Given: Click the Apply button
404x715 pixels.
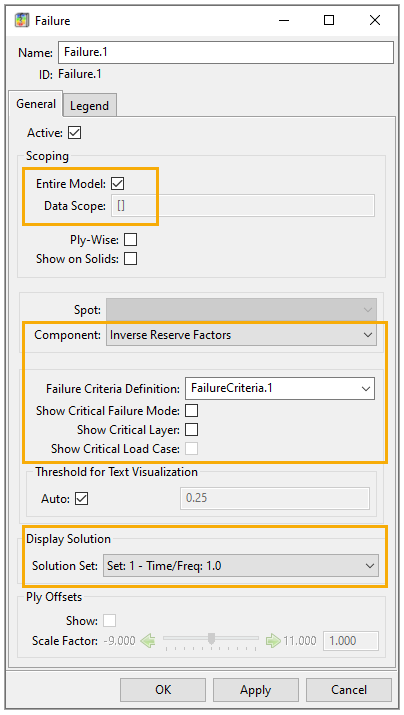Looking at the screenshot, I should [x=256, y=690].
